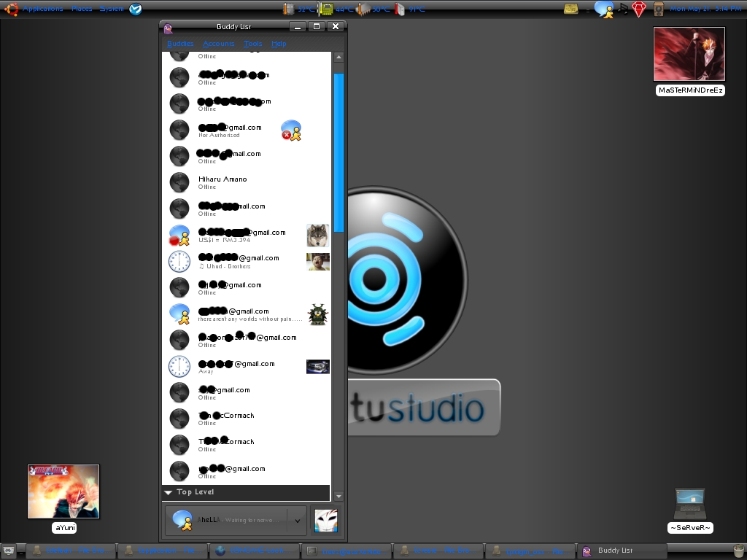Click the busy status icon of 'US$1' buddy

coord(180,236)
